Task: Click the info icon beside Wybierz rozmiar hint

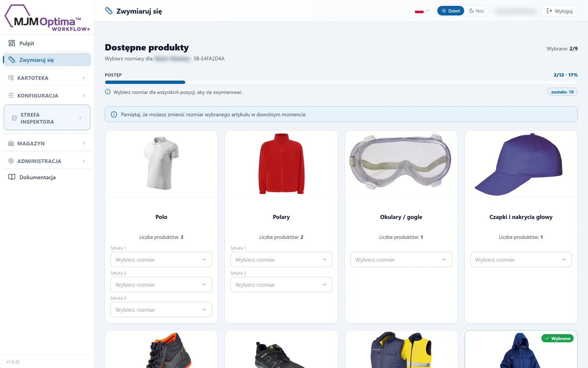Action: 108,92
